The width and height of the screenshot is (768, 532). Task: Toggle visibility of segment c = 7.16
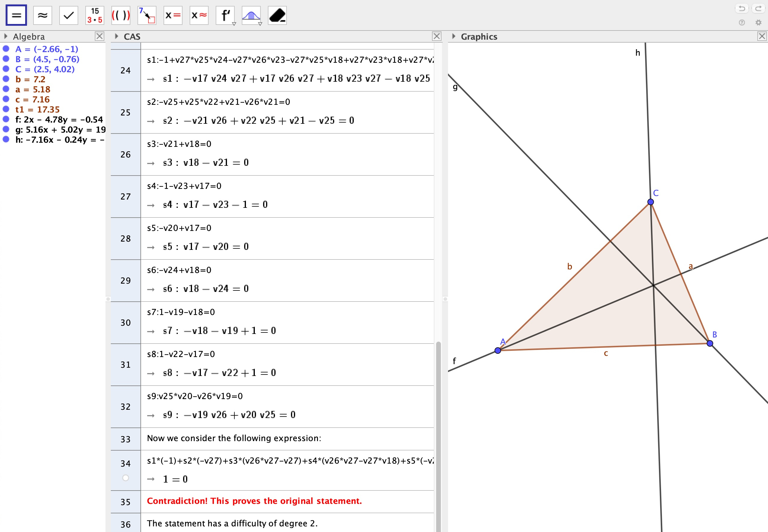6,99
